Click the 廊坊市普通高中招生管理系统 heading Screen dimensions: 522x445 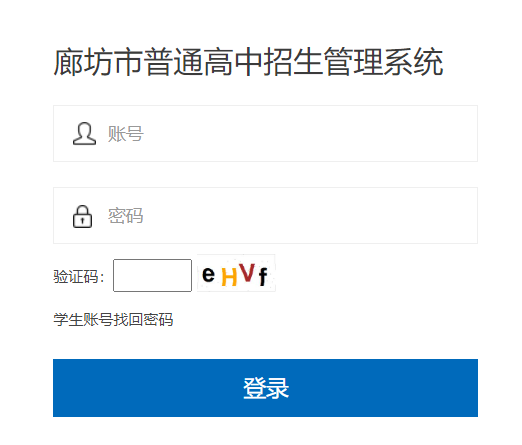tap(248, 62)
